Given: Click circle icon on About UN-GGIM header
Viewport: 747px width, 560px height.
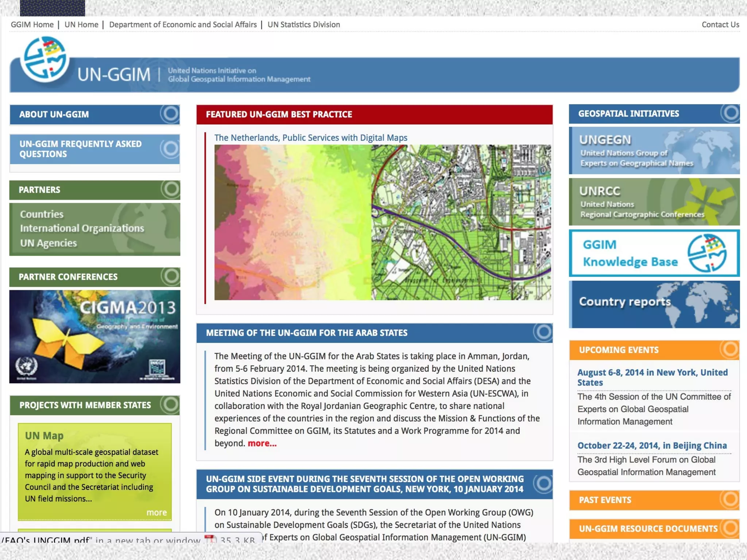Looking at the screenshot, I should coord(170,114).
